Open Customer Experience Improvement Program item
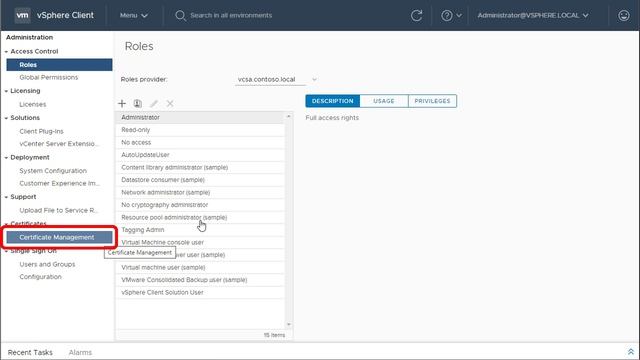The height and width of the screenshot is (360, 640). [59, 183]
